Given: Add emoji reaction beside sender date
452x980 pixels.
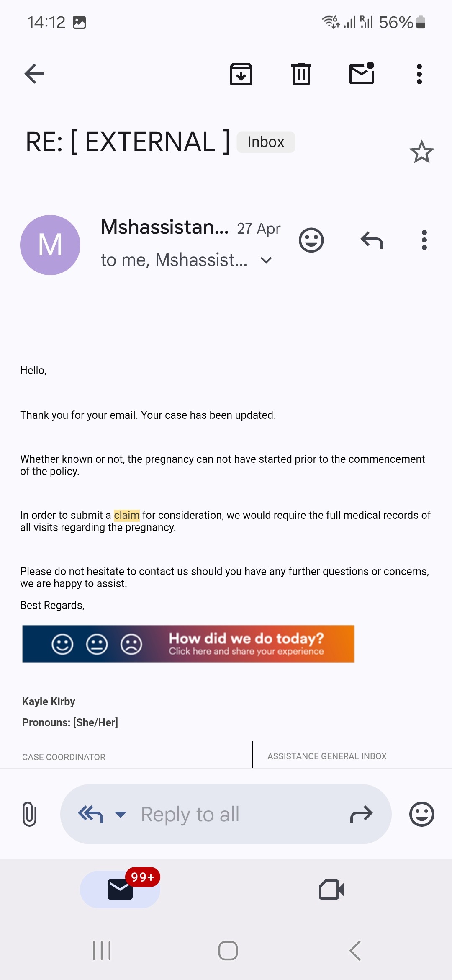Looking at the screenshot, I should click(311, 240).
